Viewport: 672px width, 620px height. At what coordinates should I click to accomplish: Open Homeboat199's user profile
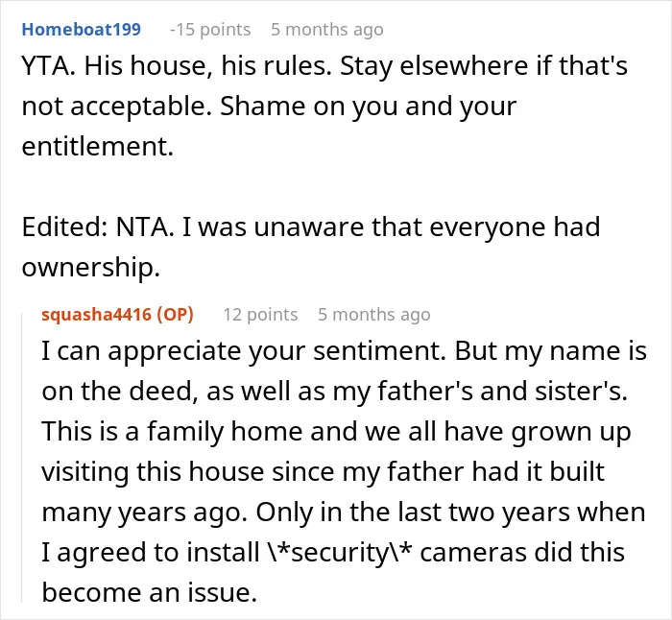point(81,30)
